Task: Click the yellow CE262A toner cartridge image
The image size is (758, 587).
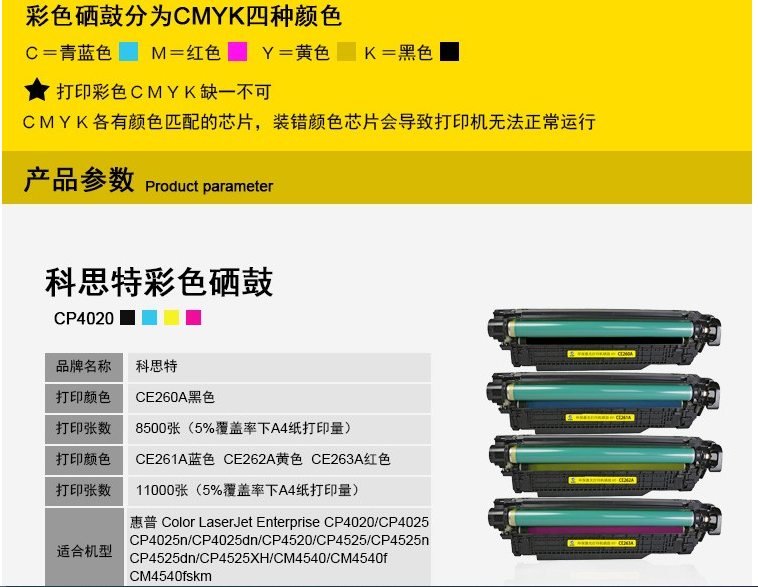Action: pyautogui.click(x=604, y=465)
